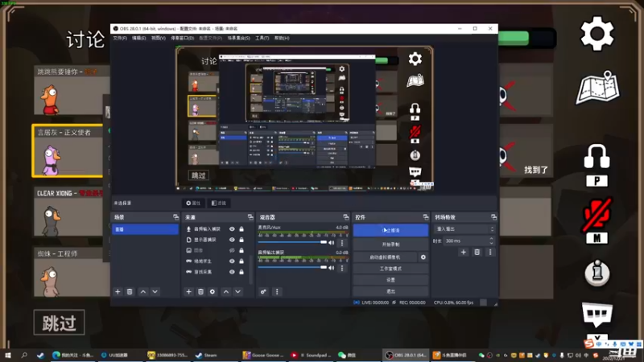Select the player card 言居灰 - 正义使者
644x362 pixels.
[x=68, y=151]
